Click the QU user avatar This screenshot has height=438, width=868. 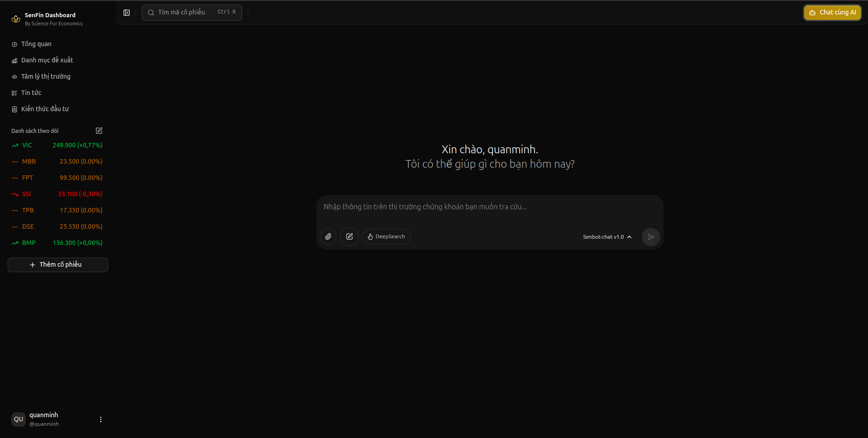(19, 419)
